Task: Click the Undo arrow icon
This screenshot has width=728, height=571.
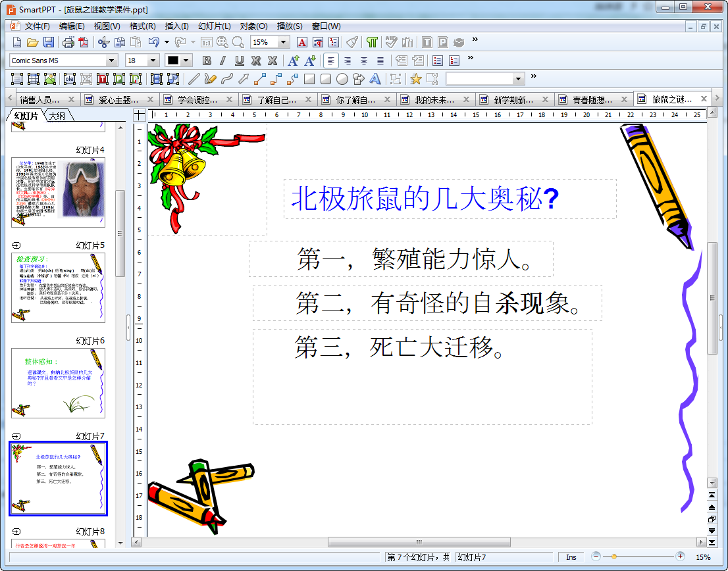Action: coord(153,43)
